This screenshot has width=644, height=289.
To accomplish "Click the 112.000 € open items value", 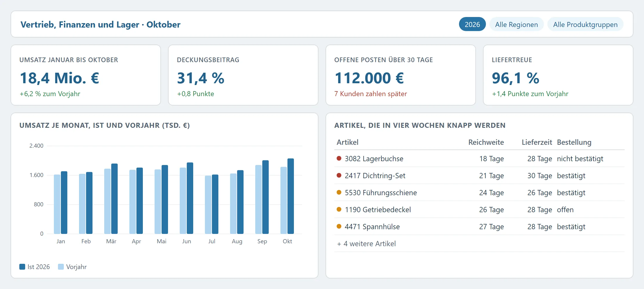I will [369, 78].
